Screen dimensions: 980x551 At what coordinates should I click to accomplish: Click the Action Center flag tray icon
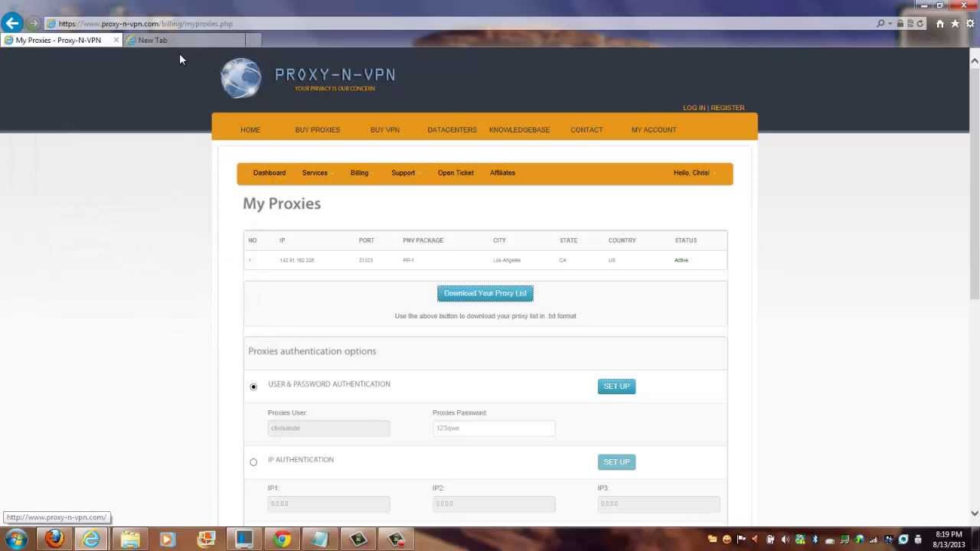coord(741,540)
